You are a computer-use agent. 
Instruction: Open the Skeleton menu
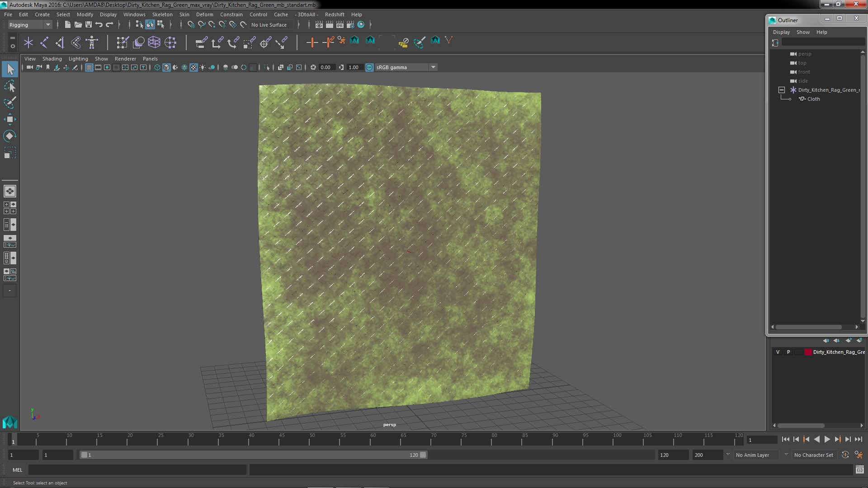pos(162,14)
